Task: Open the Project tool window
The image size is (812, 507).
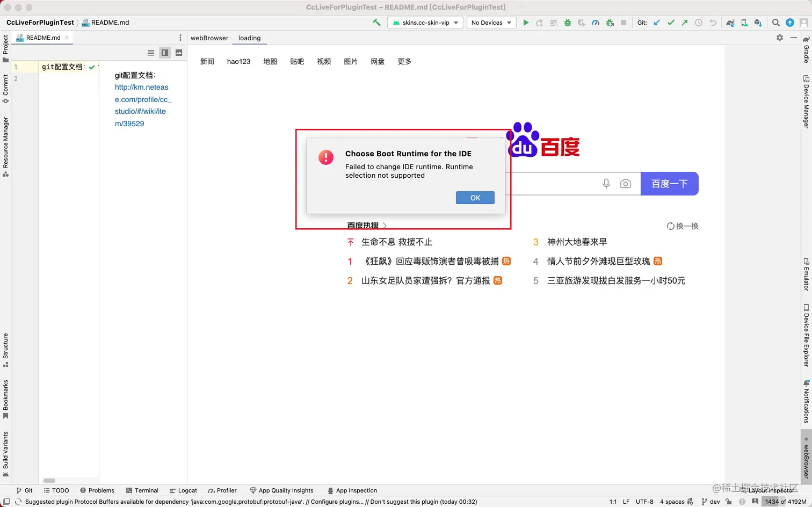Action: point(5,48)
